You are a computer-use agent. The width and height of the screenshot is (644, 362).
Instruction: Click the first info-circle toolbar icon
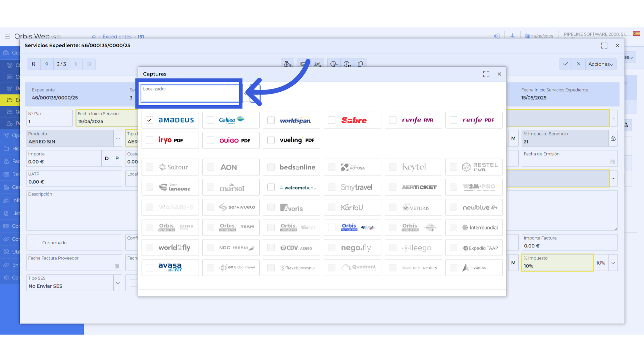(334, 64)
